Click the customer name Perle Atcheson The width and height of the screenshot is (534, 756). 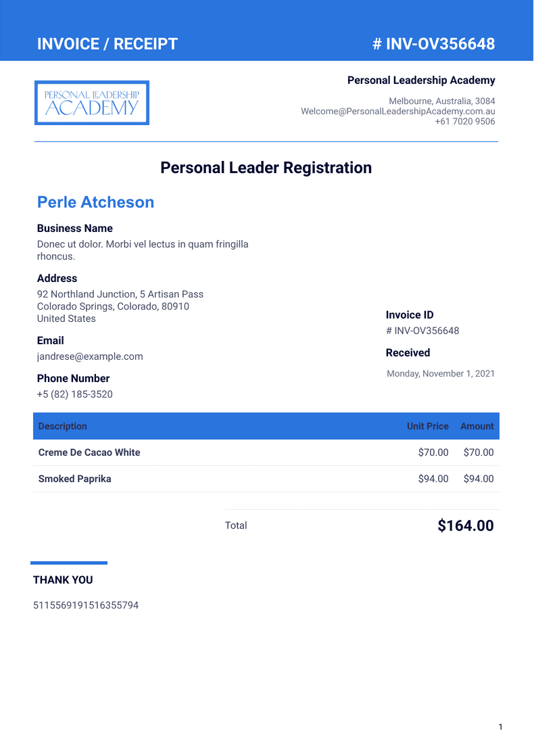95,202
